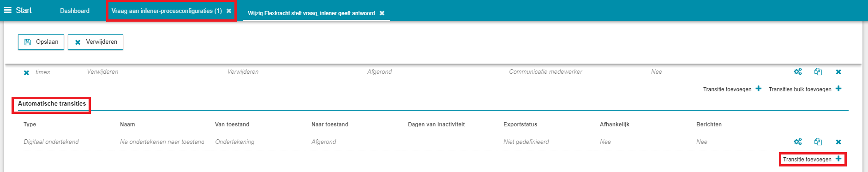This screenshot has width=868, height=172.
Task: Switch to the Dashboard tab
Action: coord(75,11)
